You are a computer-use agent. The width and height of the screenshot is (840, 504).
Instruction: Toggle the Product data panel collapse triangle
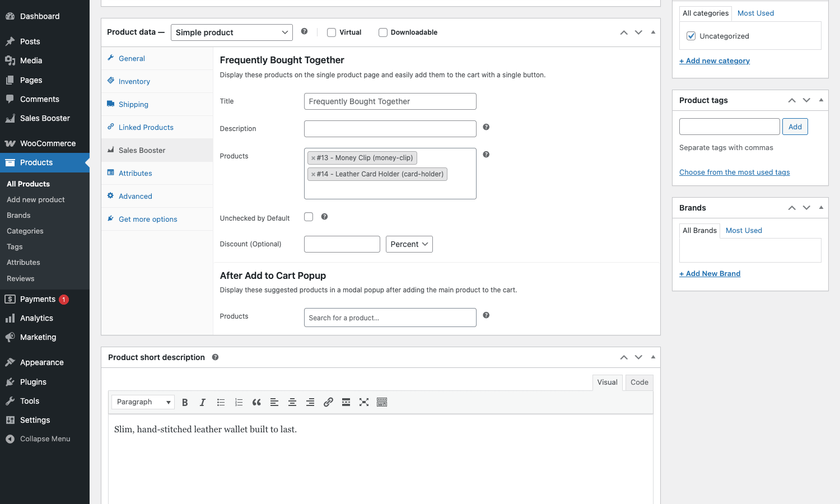[653, 32]
